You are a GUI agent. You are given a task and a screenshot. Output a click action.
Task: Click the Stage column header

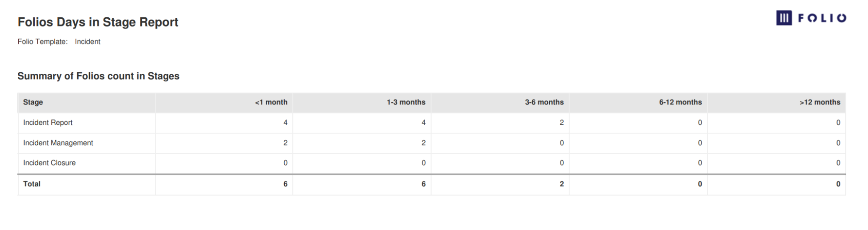pos(33,102)
